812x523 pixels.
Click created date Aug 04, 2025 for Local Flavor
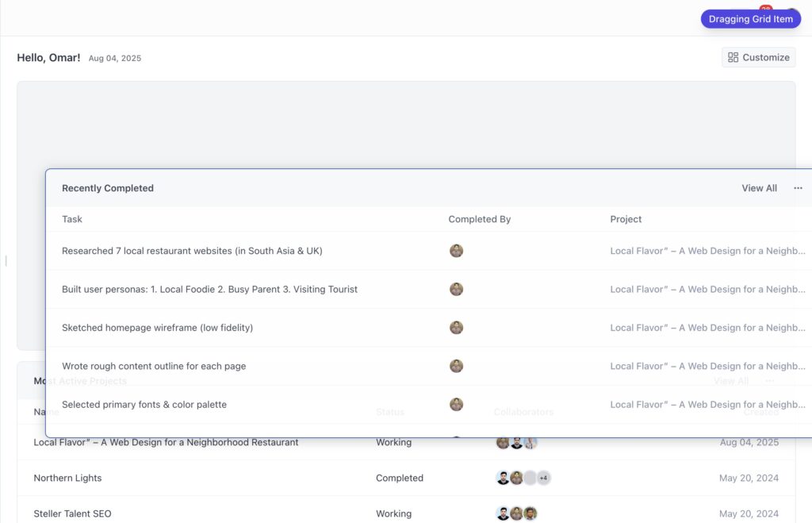tap(749, 443)
